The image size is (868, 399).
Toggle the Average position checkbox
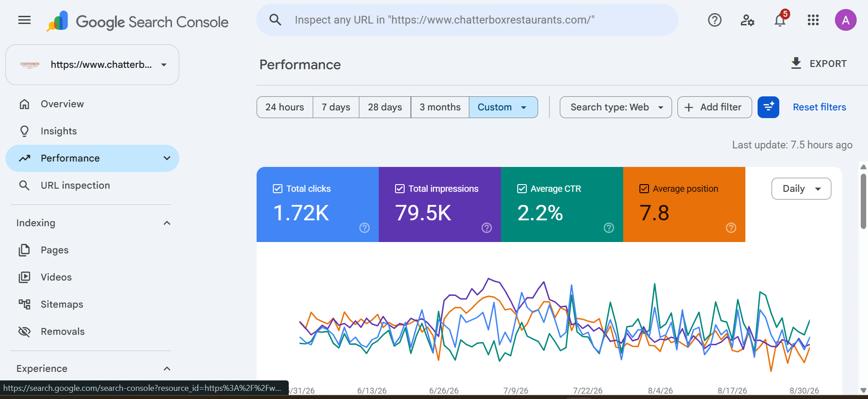pyautogui.click(x=644, y=189)
